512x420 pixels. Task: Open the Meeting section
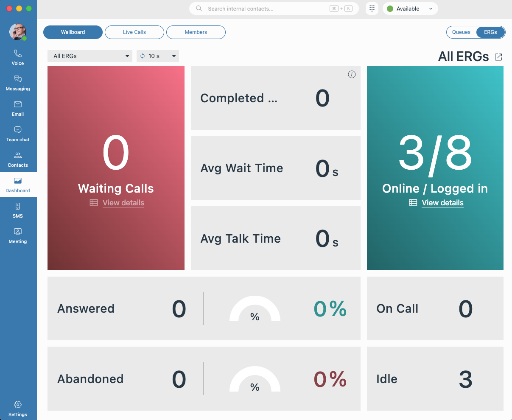tap(18, 236)
